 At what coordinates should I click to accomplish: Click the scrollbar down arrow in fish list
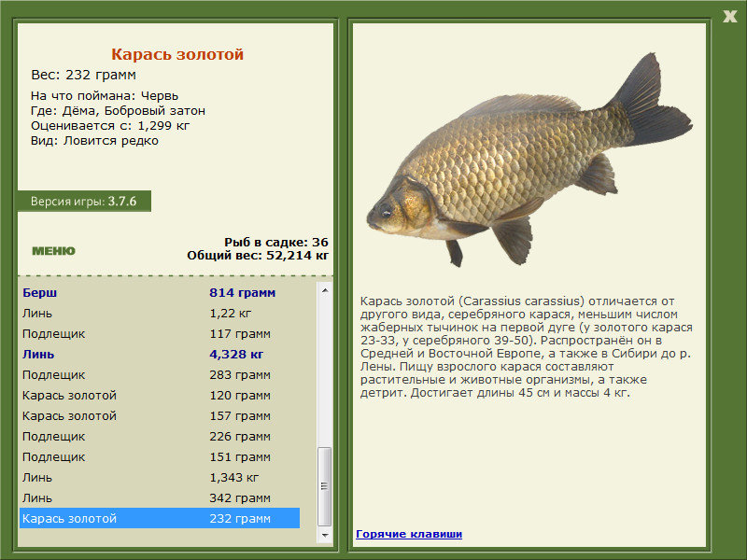[x=324, y=535]
